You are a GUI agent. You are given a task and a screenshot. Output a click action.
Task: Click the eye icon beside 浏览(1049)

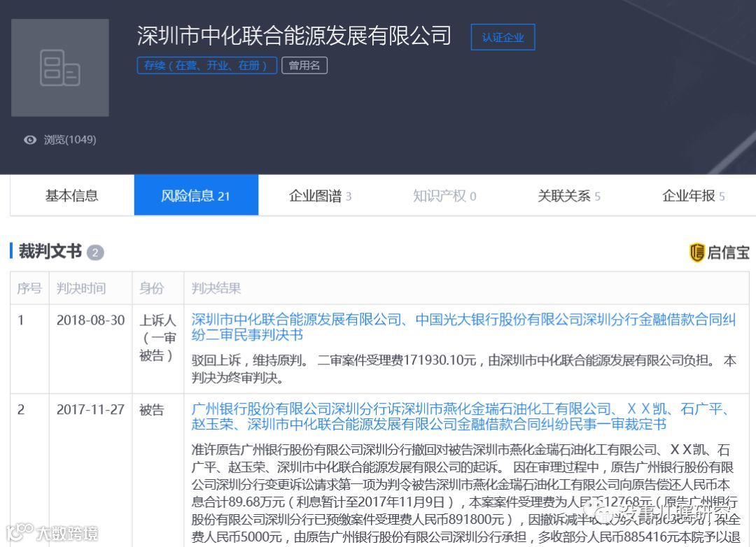point(30,140)
